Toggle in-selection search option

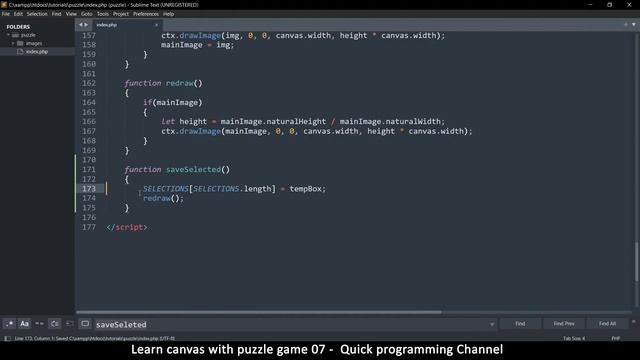[x=70, y=324]
